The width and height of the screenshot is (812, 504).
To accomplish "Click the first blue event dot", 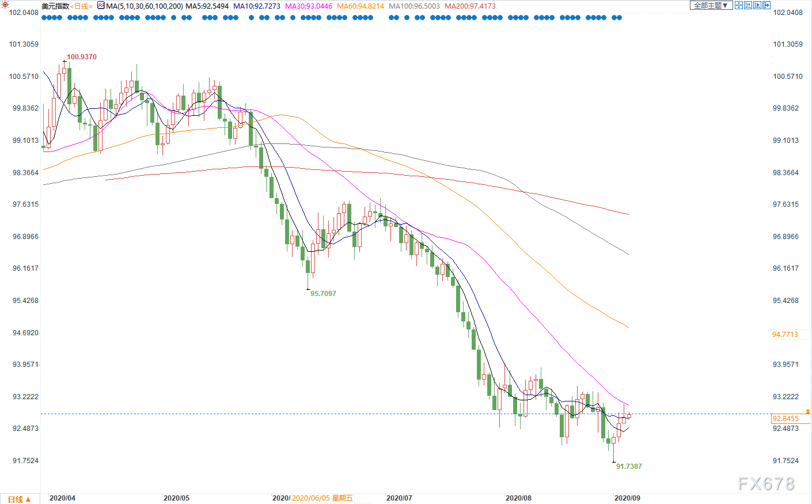I will click(44, 18).
